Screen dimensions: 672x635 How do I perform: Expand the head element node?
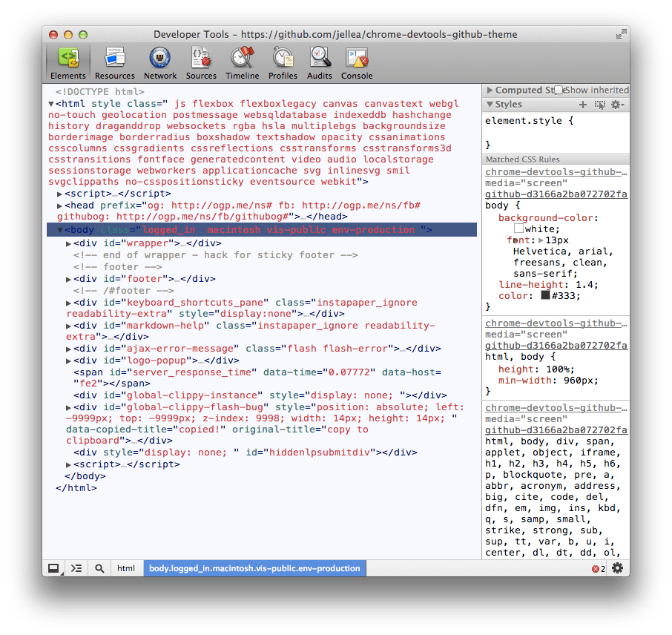(60, 205)
